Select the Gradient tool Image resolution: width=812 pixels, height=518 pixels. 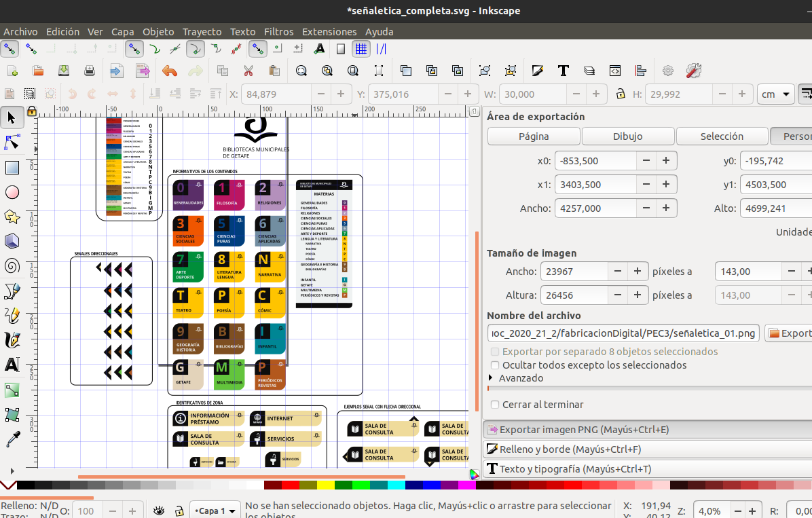coord(12,390)
